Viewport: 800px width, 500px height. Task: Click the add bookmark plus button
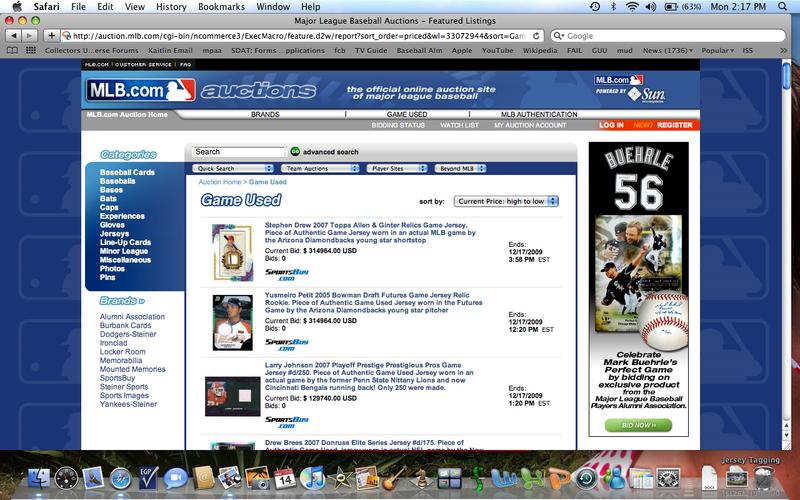click(x=51, y=36)
